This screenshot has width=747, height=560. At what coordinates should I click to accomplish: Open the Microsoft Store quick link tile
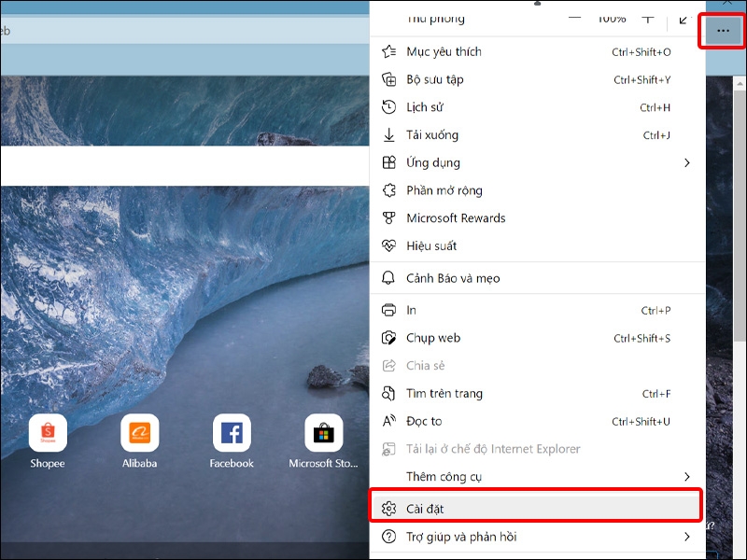coord(323,432)
